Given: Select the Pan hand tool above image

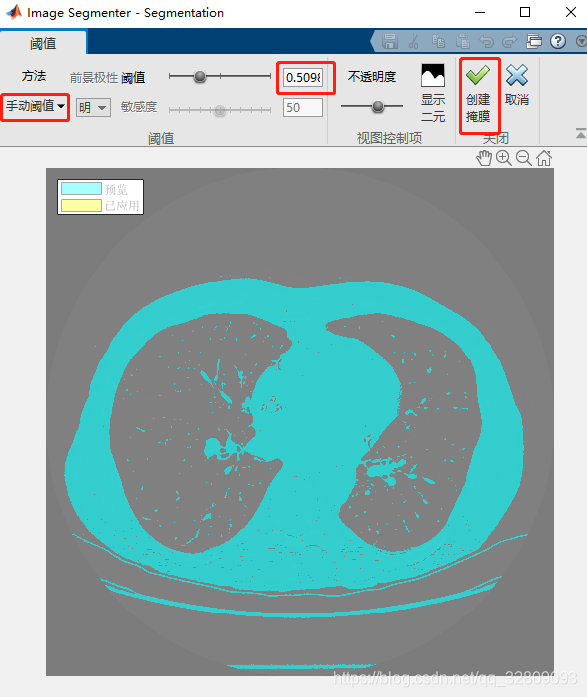Looking at the screenshot, I should pos(484,158).
